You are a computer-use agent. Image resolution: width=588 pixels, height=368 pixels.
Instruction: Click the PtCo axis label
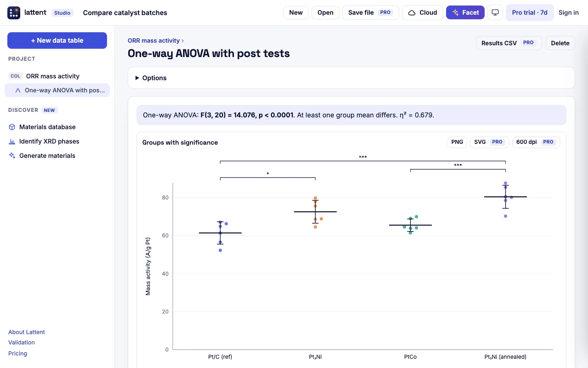coord(410,357)
